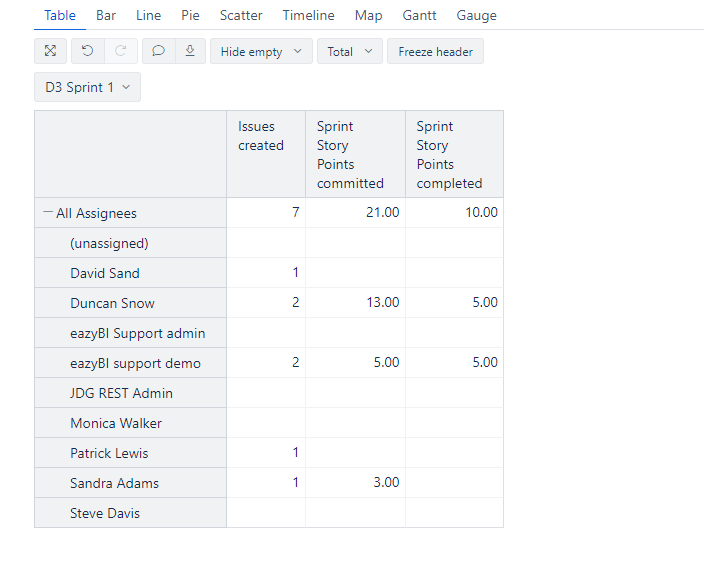
Task: Click Patrick Lewis' issues created value
Action: [x=266, y=453]
